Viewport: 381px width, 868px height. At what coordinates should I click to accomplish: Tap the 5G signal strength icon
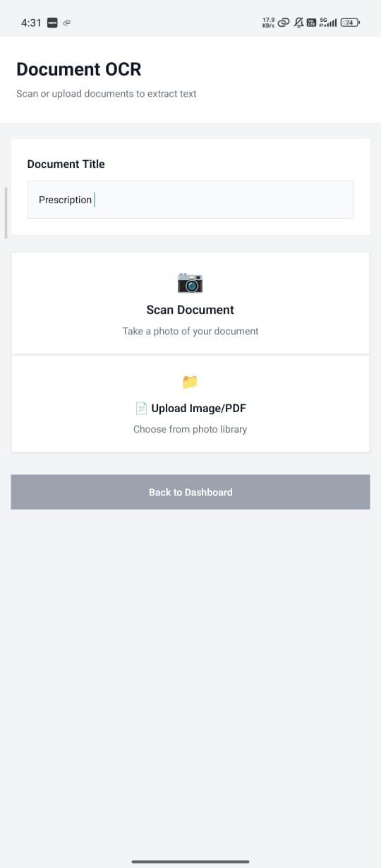[x=328, y=23]
